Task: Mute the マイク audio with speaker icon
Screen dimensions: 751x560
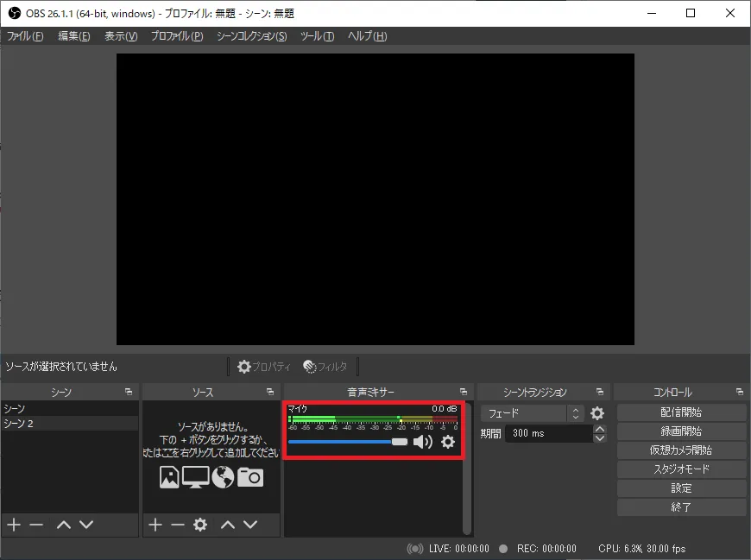Action: pos(422,442)
